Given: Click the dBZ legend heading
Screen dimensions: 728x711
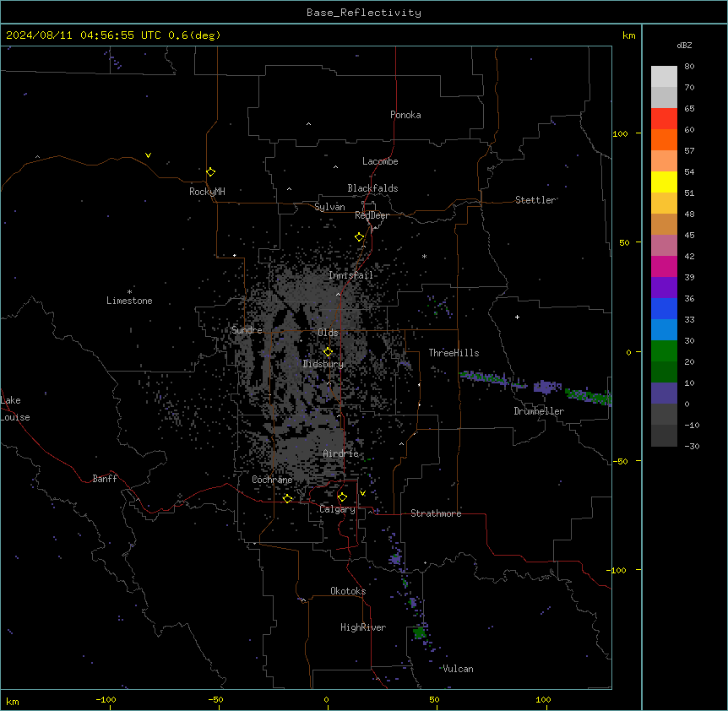Looking at the screenshot, I should pos(684,45).
